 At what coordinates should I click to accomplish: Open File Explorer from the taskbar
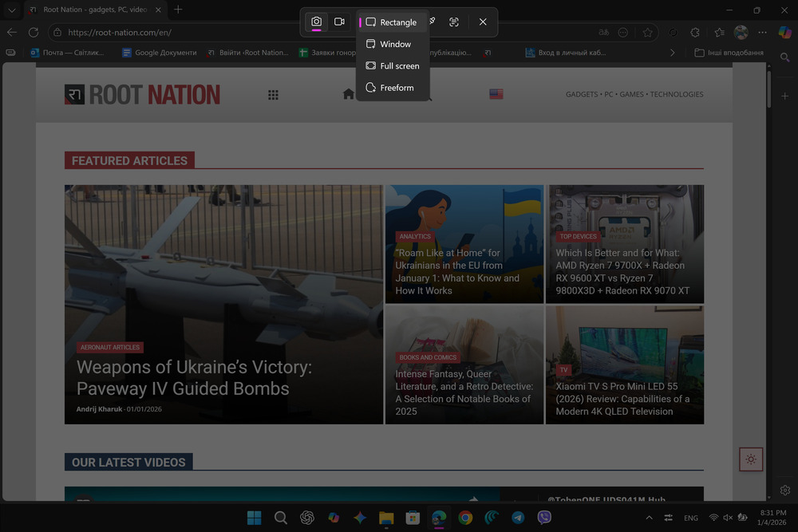click(386, 518)
